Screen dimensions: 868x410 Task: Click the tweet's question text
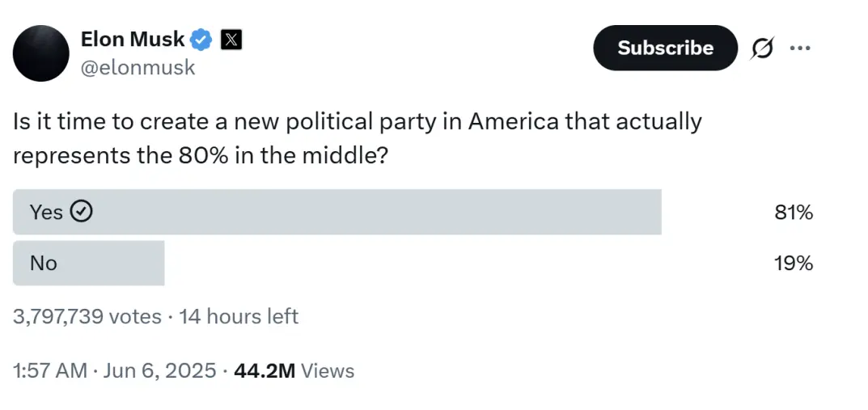[x=357, y=138]
